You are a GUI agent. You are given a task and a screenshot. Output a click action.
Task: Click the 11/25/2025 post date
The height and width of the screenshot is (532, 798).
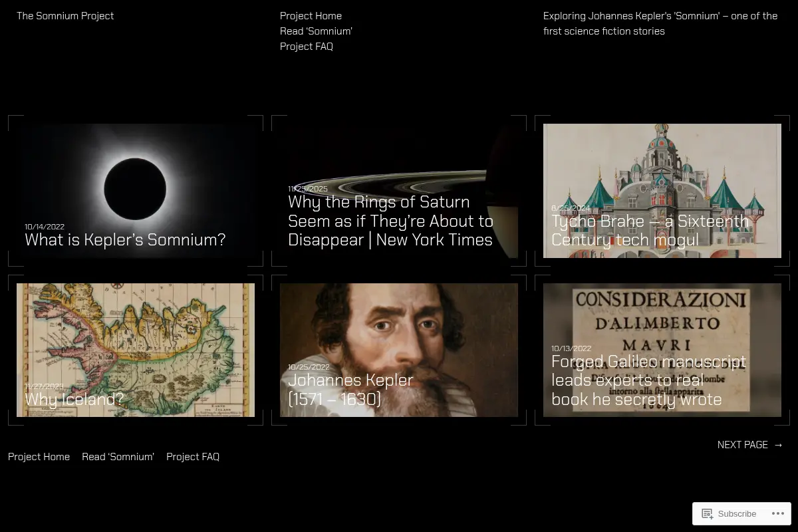(x=308, y=189)
